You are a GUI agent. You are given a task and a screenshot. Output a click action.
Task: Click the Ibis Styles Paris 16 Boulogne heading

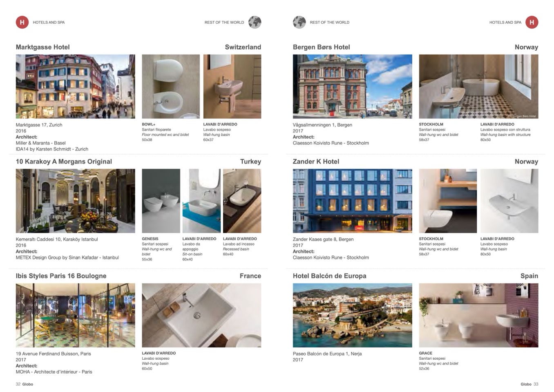click(61, 276)
